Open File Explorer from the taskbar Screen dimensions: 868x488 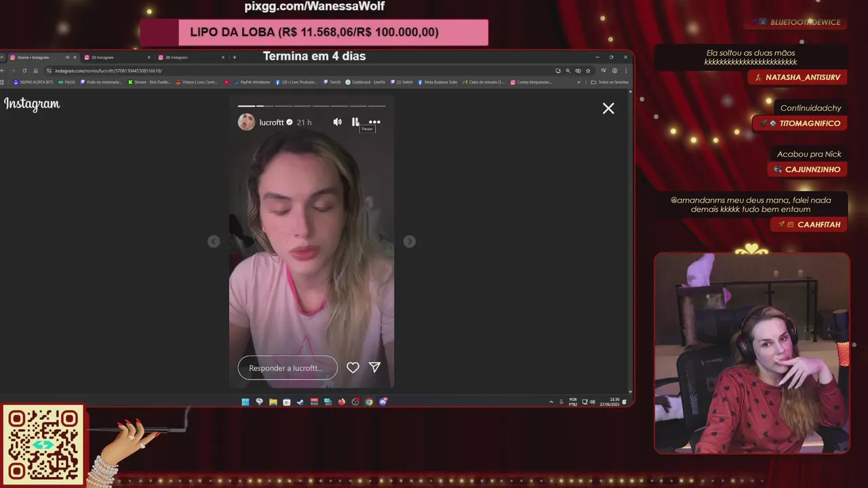(x=273, y=402)
